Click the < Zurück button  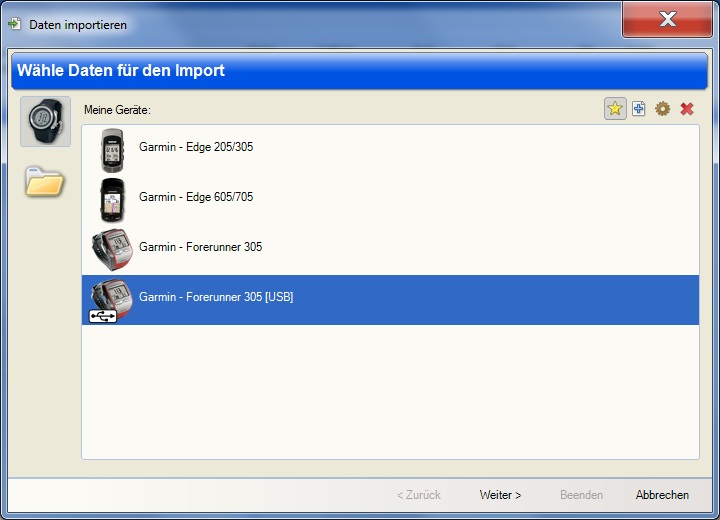coord(418,495)
